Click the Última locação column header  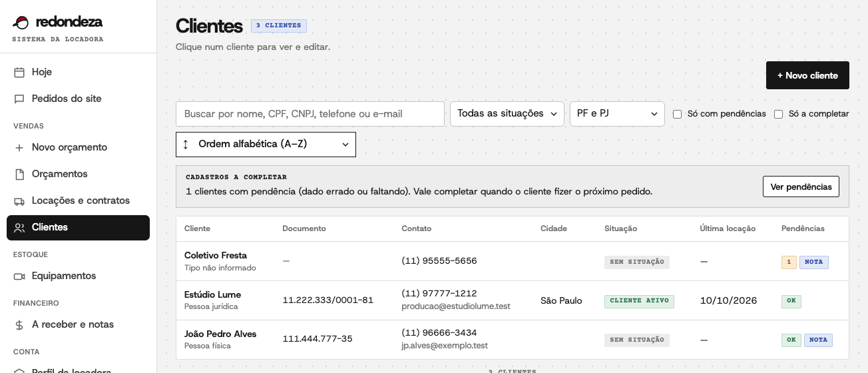728,228
